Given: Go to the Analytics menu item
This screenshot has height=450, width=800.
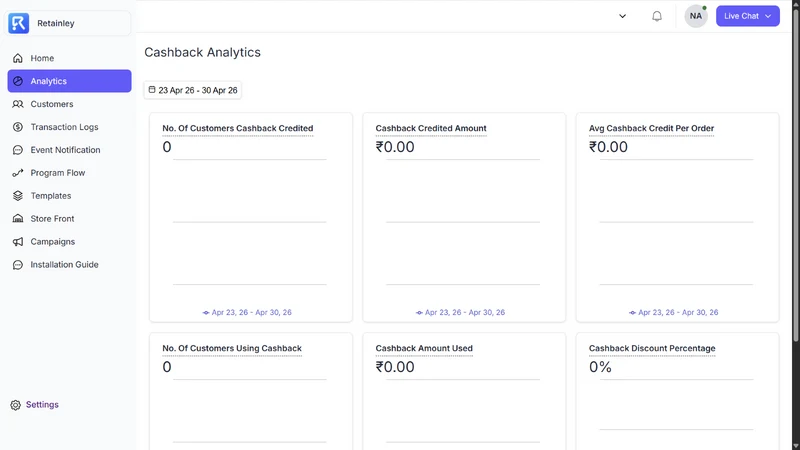Looking at the screenshot, I should (69, 81).
